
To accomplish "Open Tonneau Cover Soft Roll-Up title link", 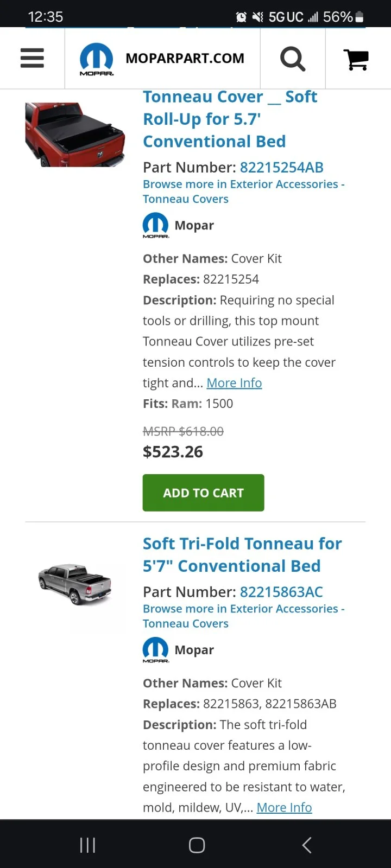I will point(230,119).
